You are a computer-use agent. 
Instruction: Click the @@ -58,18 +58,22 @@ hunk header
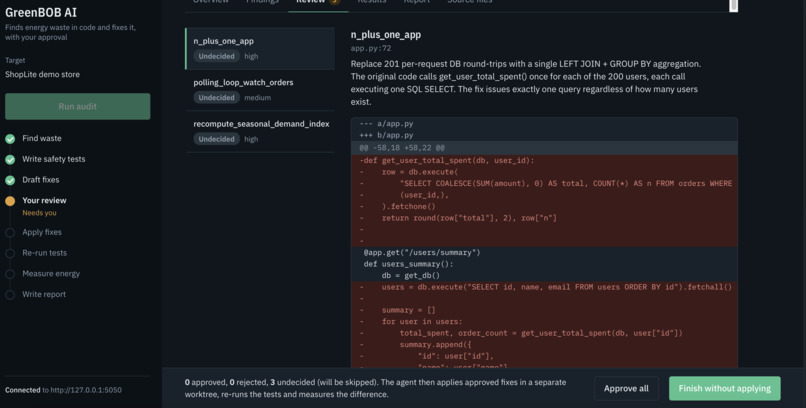point(544,147)
